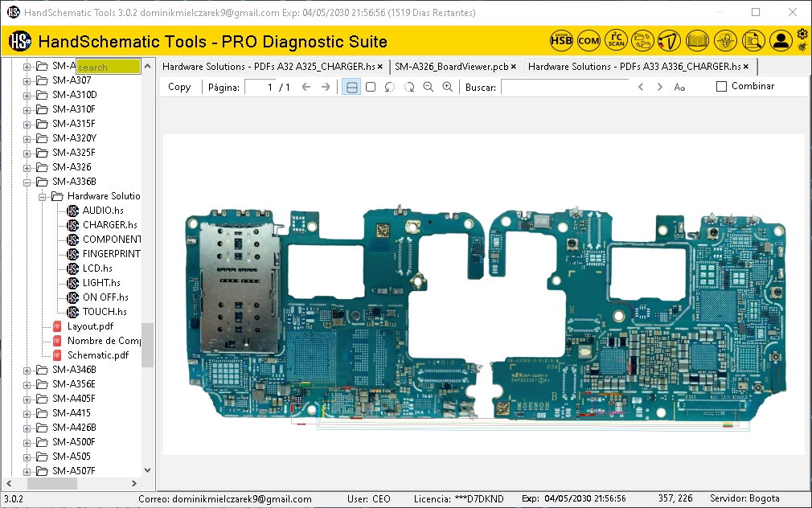812x508 pixels.
Task: Click the bug report icon
Action: 802,47
